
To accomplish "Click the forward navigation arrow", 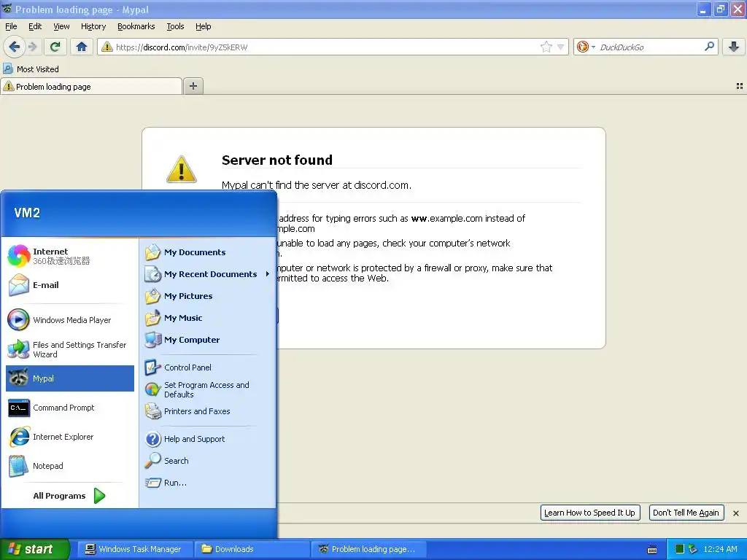I will [32, 47].
